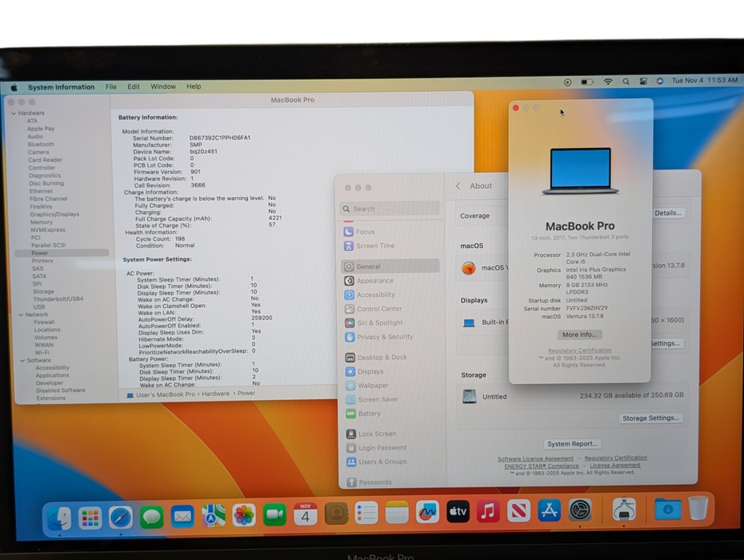Viewport: 744px width, 560px height.
Task: Open System Information application menu
Action: (x=62, y=87)
